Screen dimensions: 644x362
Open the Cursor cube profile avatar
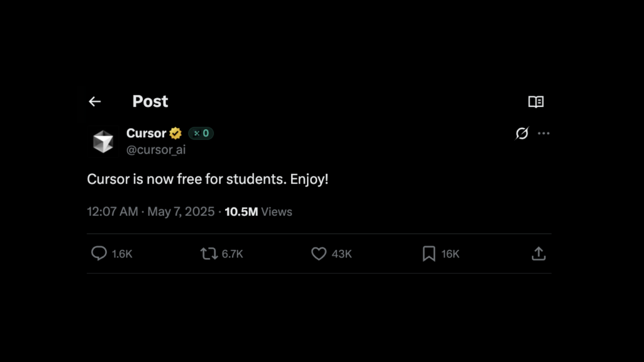click(x=103, y=142)
